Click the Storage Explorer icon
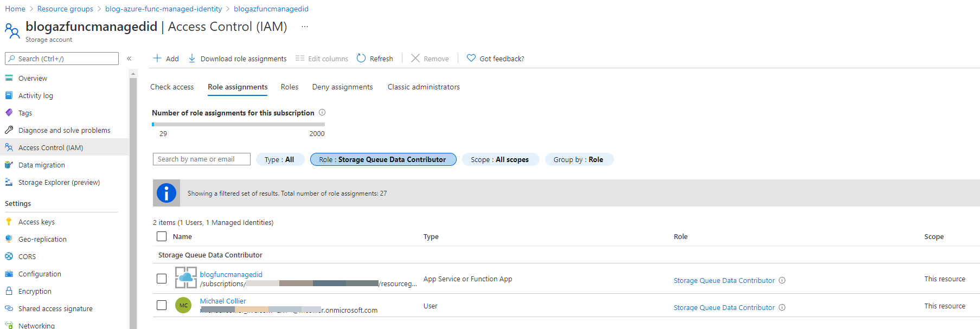The width and height of the screenshot is (980, 329). [x=9, y=182]
